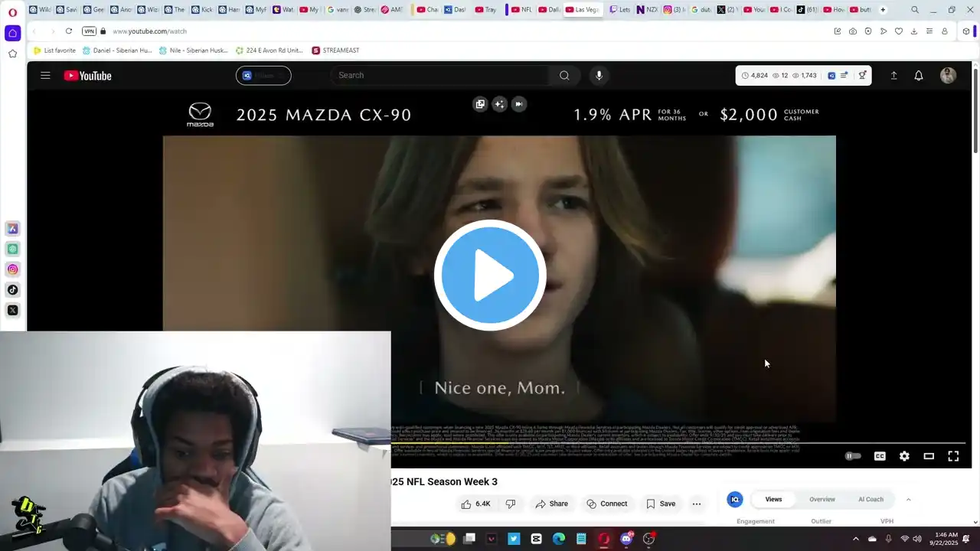The width and height of the screenshot is (980, 551).
Task: Open Microsoft Edge from the taskbar
Action: (558, 539)
